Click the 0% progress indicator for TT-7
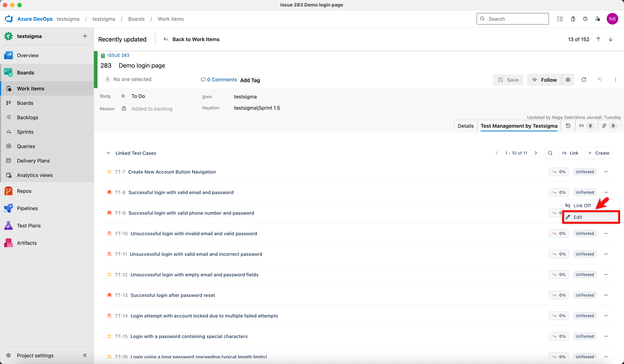624x364 pixels. (558, 172)
